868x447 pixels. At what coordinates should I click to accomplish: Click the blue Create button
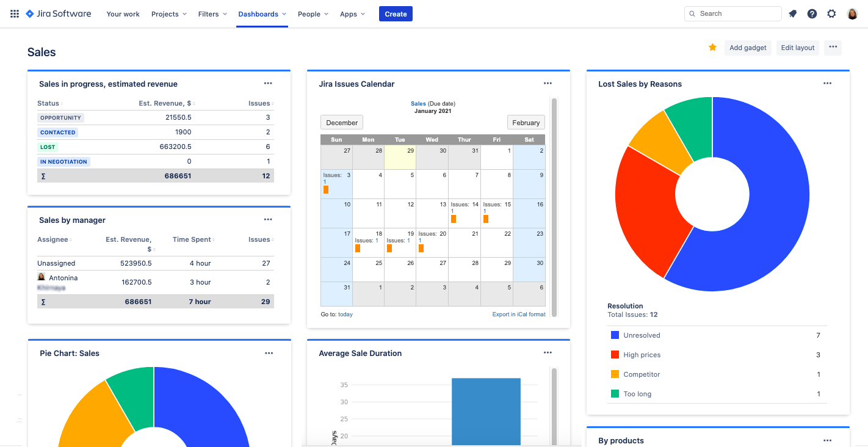pos(396,14)
